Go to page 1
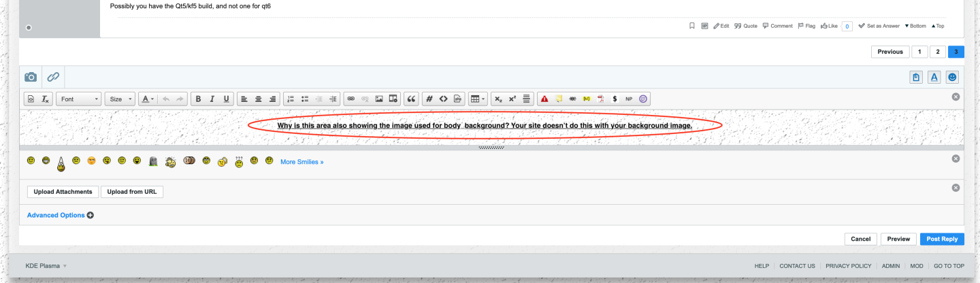The height and width of the screenshot is (283, 980). tap(919, 52)
